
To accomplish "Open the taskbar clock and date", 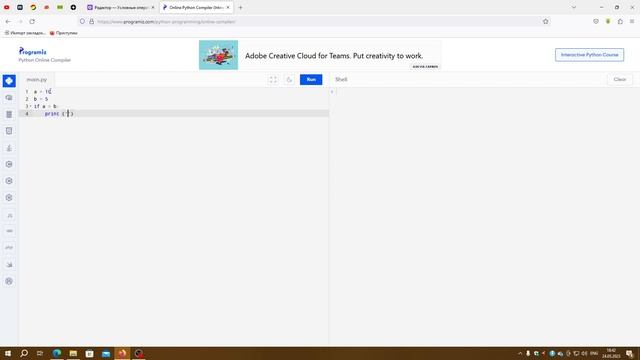I will (x=611, y=353).
